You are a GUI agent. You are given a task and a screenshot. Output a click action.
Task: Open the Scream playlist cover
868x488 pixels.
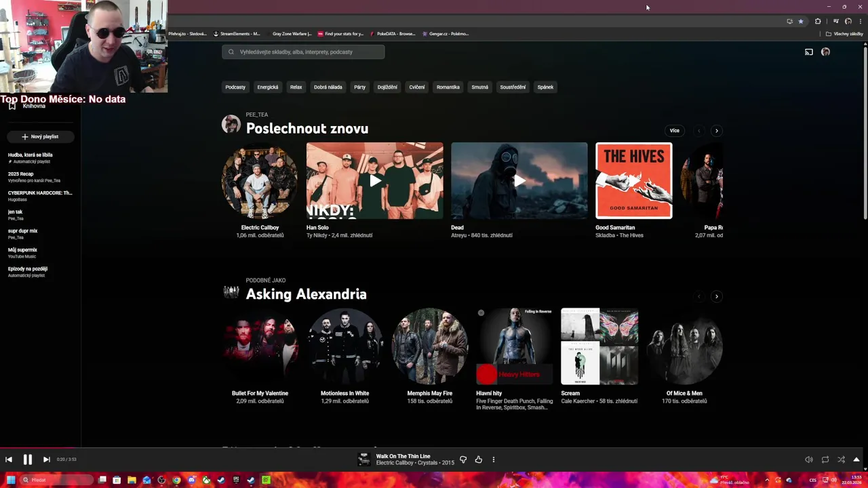599,346
